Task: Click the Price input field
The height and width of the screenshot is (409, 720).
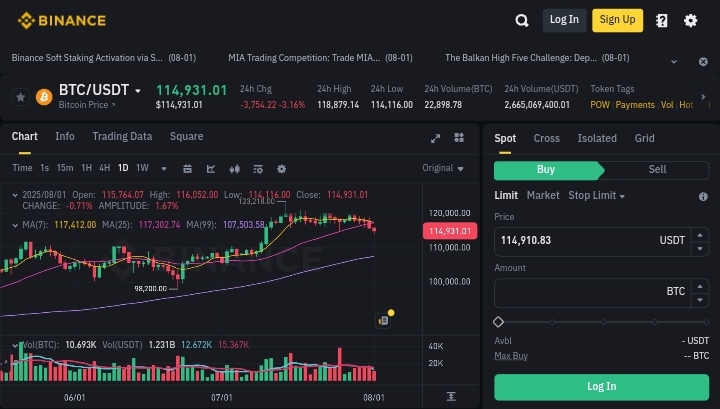Action: pos(592,241)
